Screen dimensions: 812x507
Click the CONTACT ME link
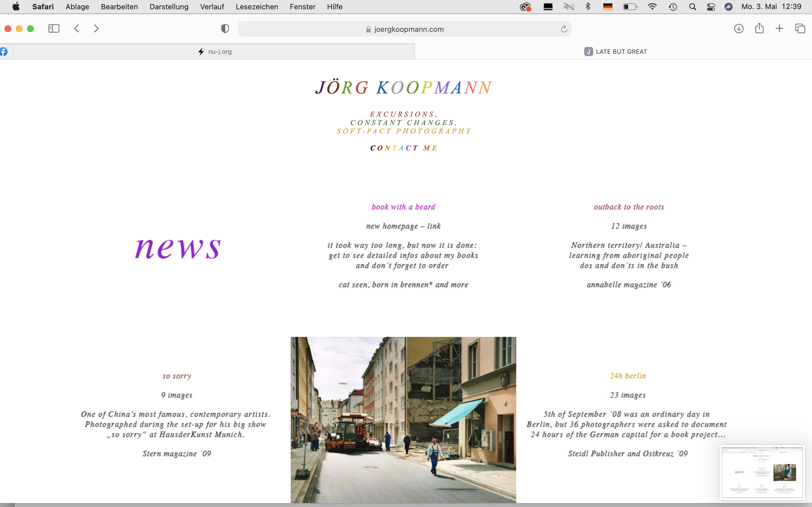click(x=404, y=148)
